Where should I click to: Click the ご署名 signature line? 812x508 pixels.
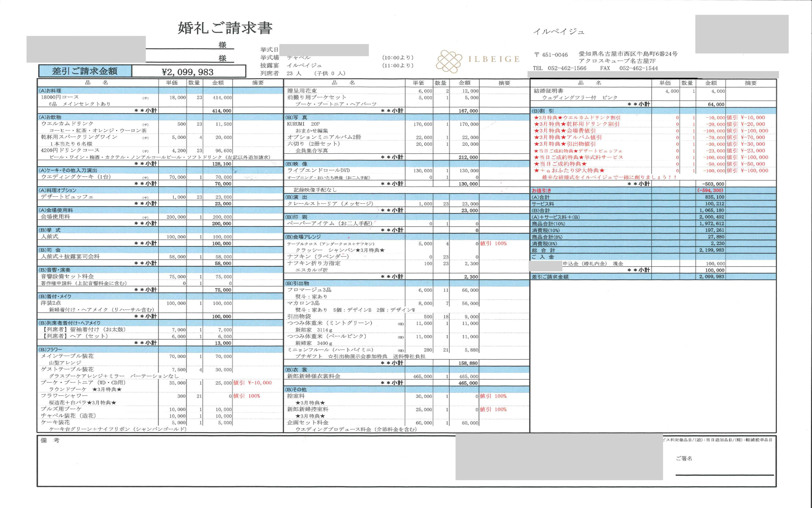click(x=725, y=475)
